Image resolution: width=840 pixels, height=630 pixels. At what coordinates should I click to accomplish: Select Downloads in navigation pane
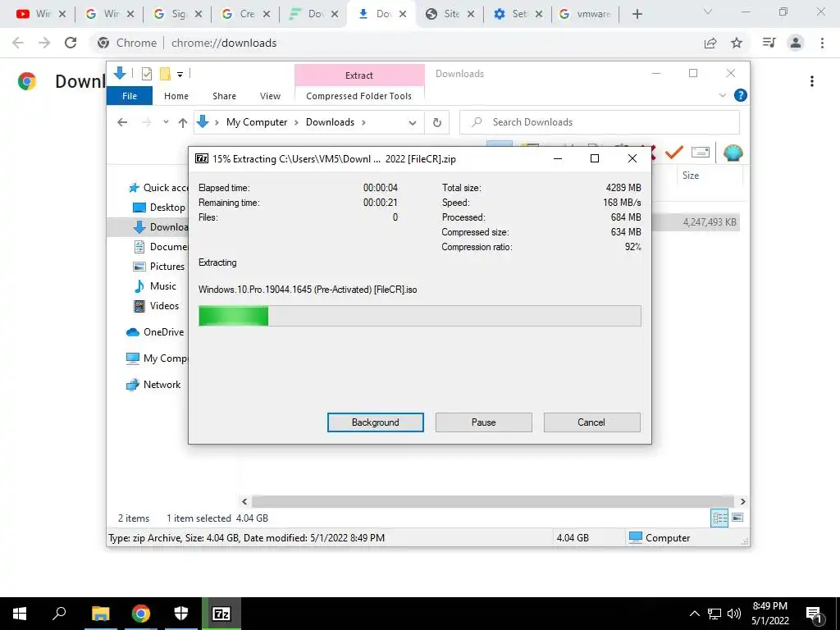coord(161,227)
